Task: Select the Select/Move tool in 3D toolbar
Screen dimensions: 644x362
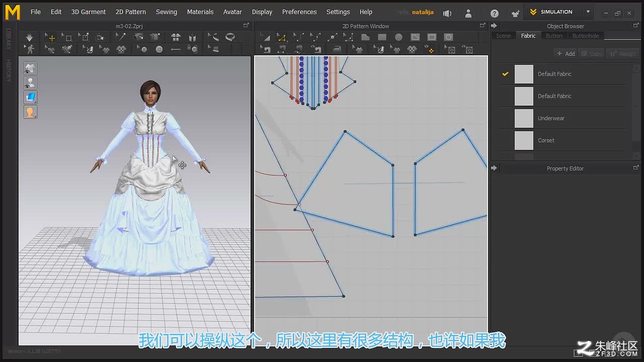Action: coord(50,37)
